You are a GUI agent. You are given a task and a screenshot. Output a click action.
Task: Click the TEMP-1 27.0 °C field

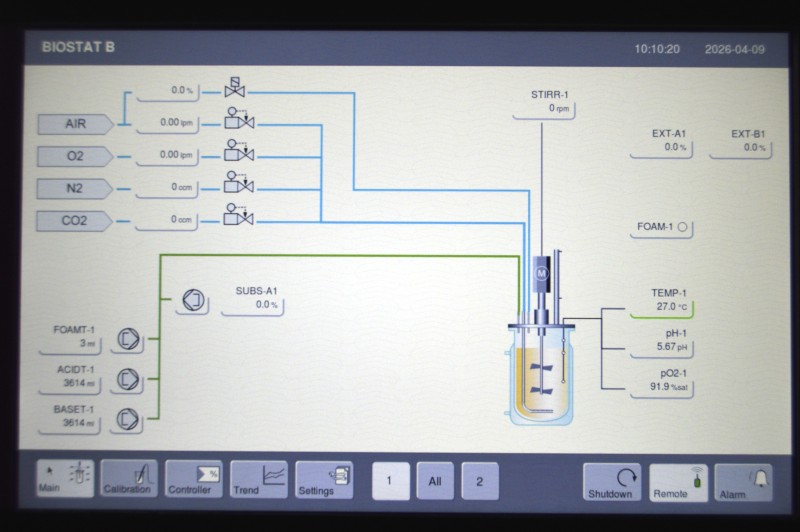[x=662, y=302]
